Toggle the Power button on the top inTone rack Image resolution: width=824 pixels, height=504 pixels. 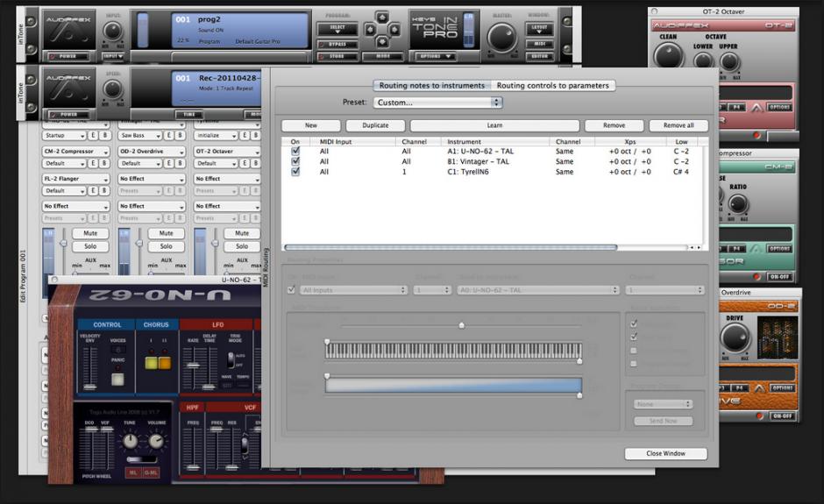coord(67,56)
